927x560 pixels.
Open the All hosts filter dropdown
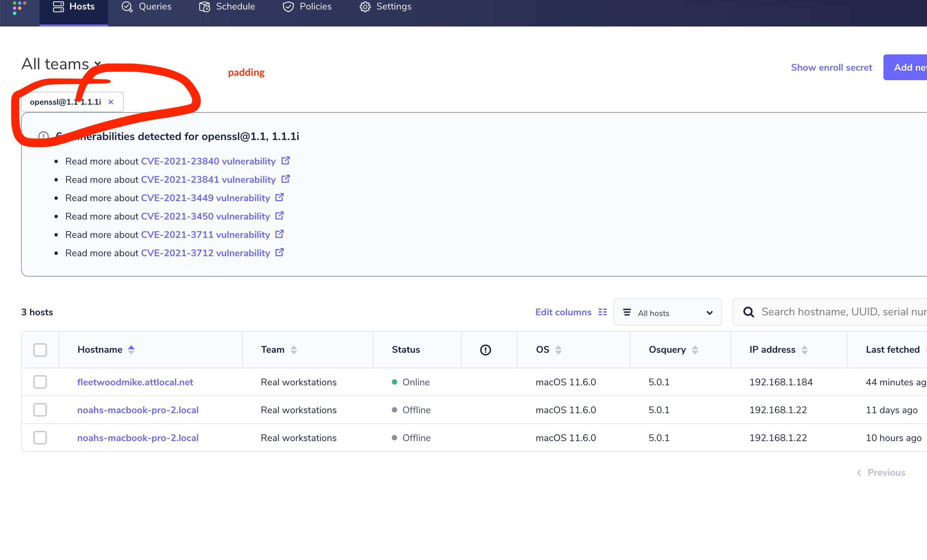(667, 312)
